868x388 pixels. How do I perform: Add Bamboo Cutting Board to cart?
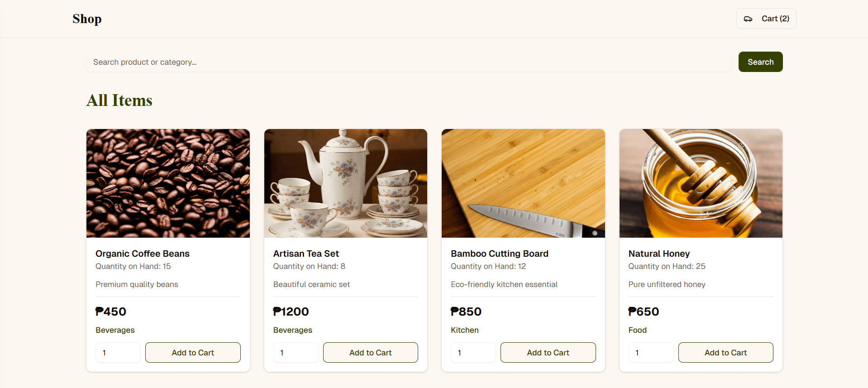click(x=548, y=352)
